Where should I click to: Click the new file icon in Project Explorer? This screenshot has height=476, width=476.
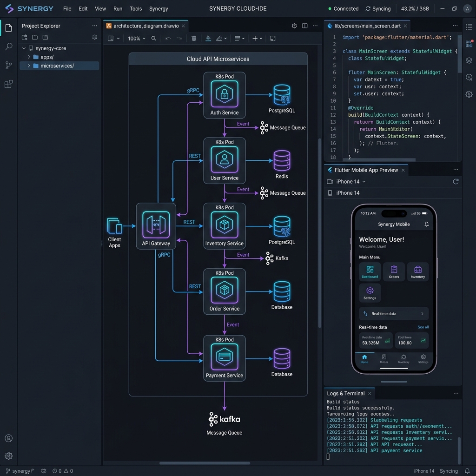[x=25, y=37]
